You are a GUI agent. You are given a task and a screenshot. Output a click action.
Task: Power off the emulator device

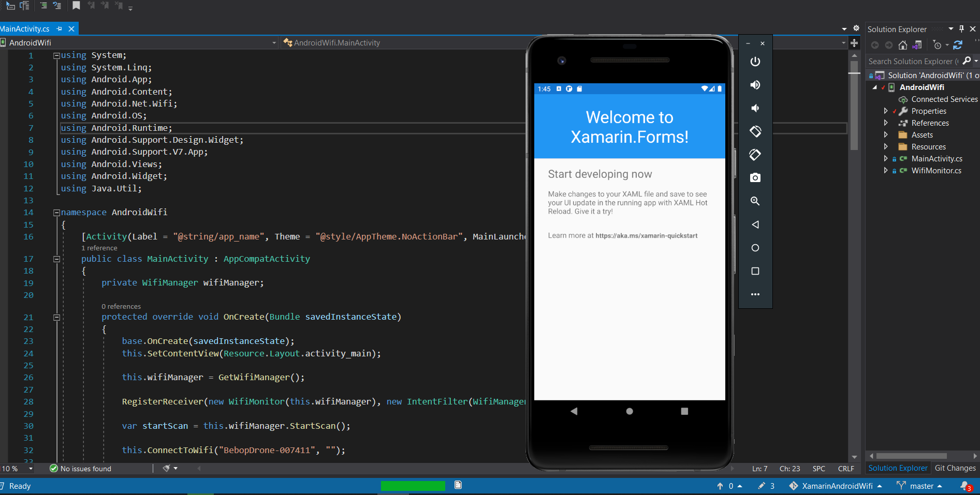tap(755, 62)
